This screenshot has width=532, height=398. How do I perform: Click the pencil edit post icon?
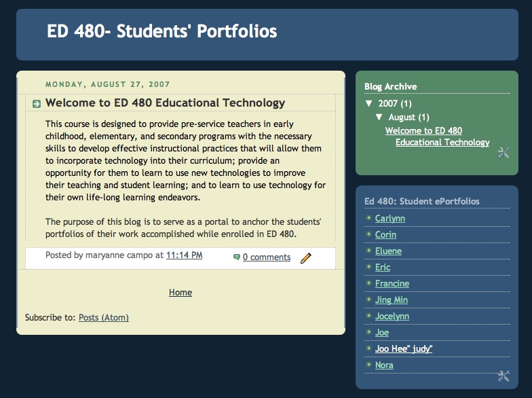click(x=306, y=258)
